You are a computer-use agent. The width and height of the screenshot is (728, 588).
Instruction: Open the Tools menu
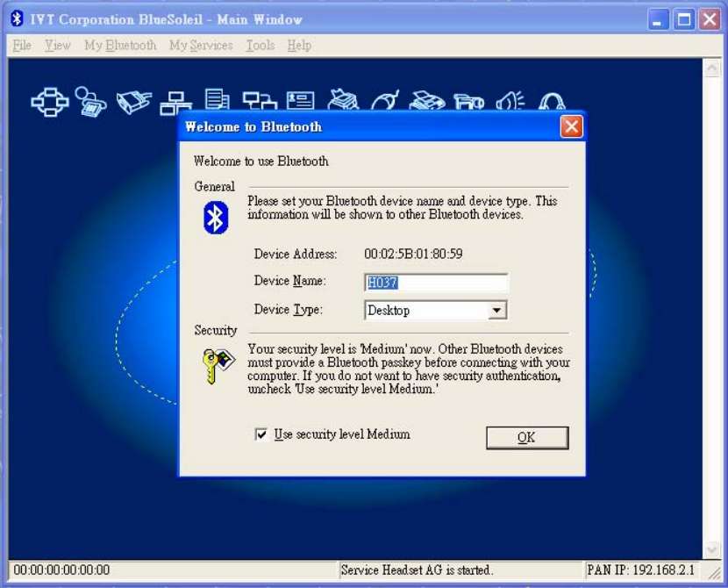coord(260,45)
